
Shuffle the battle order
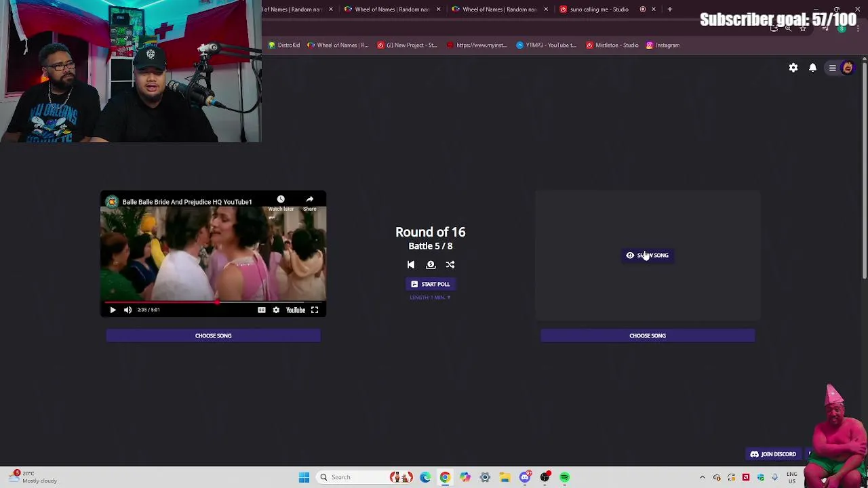[450, 265]
